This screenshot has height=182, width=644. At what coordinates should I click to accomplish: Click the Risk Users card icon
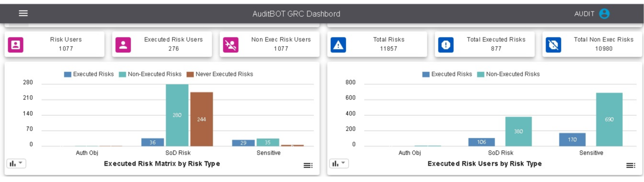click(16, 45)
